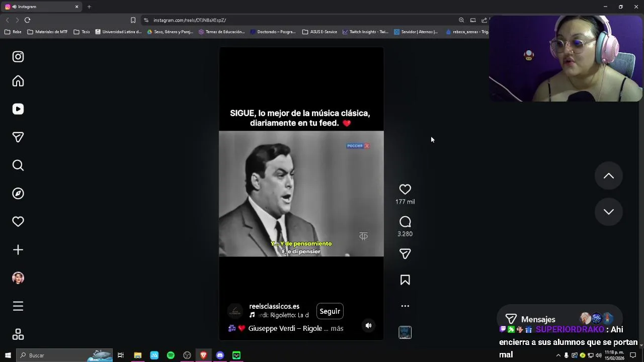Screen dimensions: 644x362
Task: Open the Rebe bookmarks folder
Action: coord(13,32)
